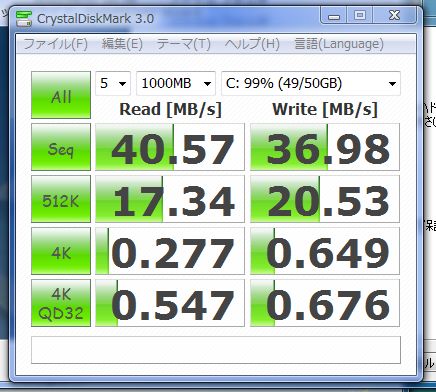
Task: Close the CrystalDiskMark window
Action: coord(394,16)
